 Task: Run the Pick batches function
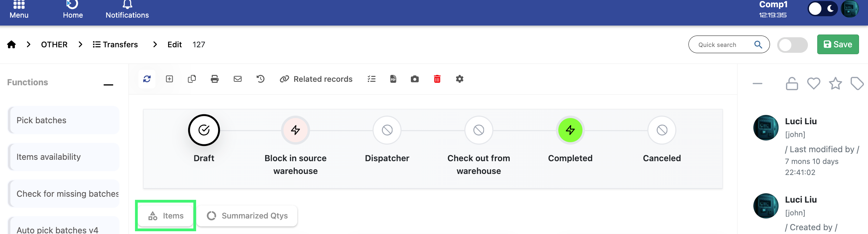point(64,120)
